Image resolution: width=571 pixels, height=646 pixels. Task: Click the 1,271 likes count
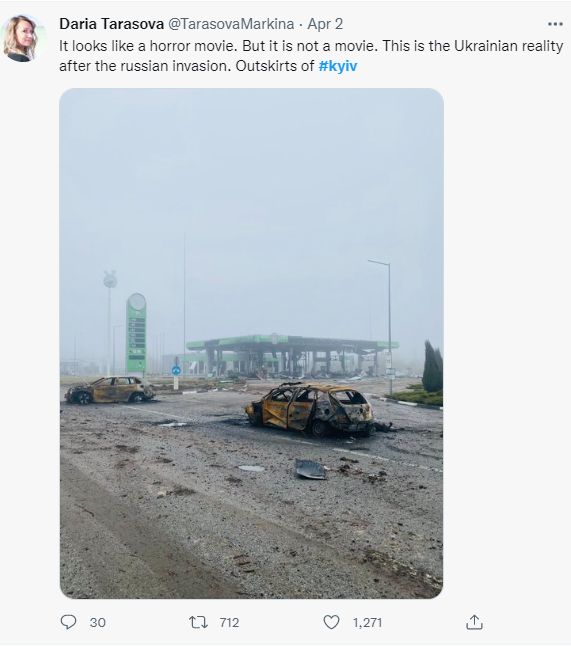click(x=367, y=623)
